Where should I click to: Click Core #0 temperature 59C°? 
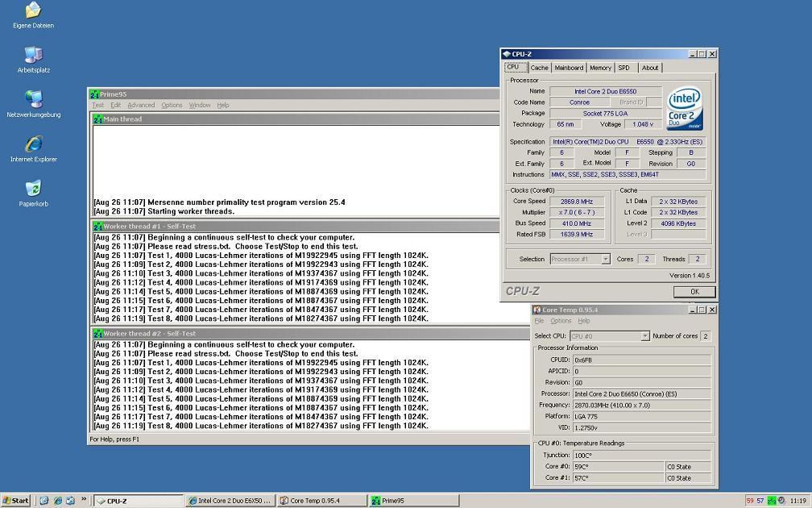[618, 467]
